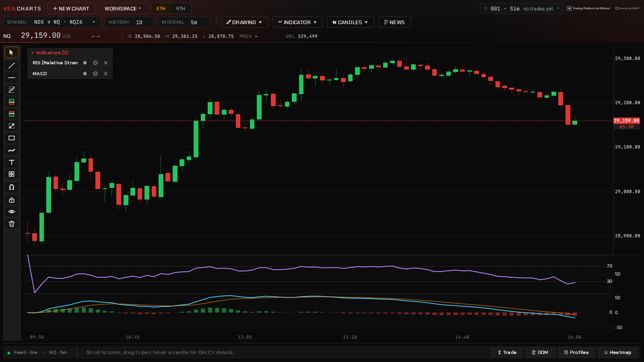Select the diagonal measure tool

[x=11, y=126]
